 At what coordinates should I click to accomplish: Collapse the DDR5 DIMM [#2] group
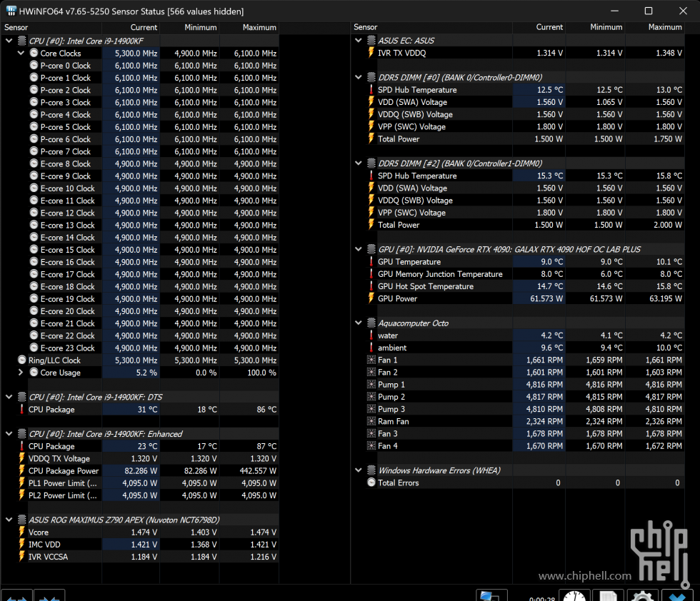[359, 163]
